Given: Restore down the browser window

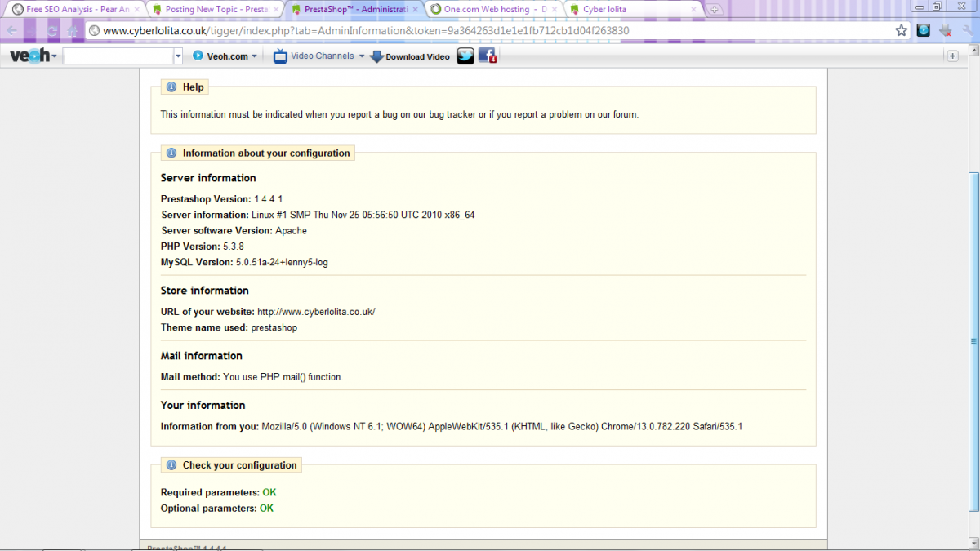Looking at the screenshot, I should pos(937,6).
